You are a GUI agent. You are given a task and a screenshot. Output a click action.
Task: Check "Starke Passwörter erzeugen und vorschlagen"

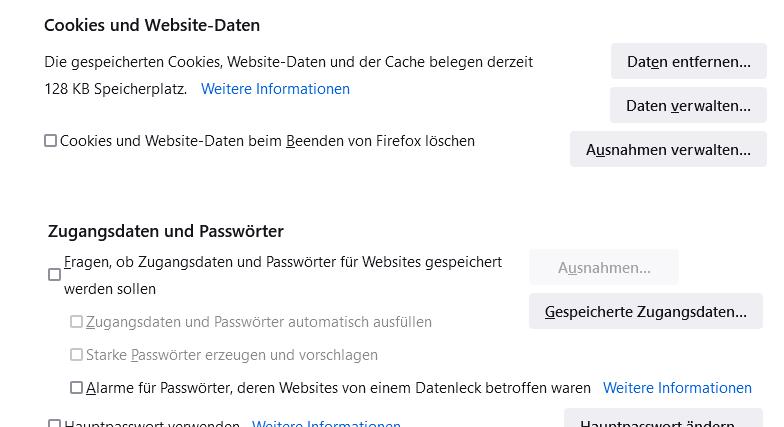[x=77, y=355]
